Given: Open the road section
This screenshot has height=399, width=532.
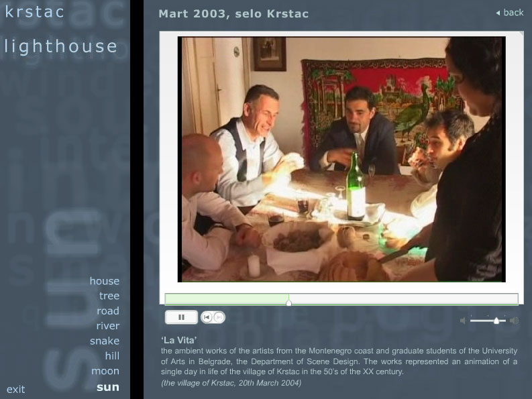Looking at the screenshot, I should click(x=108, y=310).
